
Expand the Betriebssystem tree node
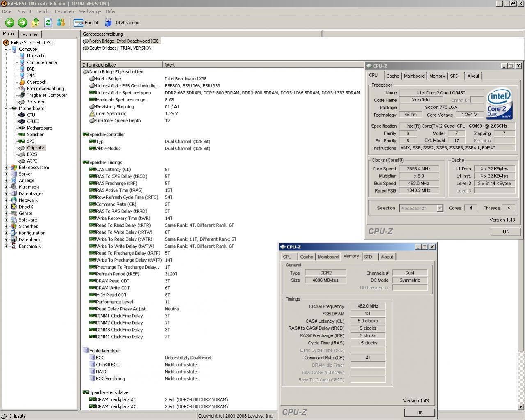click(x=7, y=168)
